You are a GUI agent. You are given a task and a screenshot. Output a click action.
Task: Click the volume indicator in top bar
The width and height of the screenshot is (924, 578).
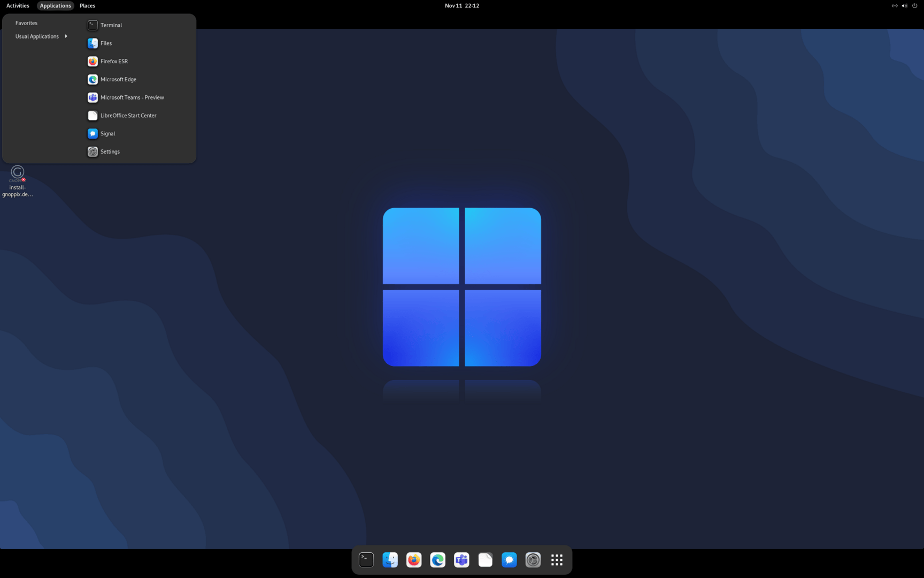tap(904, 6)
